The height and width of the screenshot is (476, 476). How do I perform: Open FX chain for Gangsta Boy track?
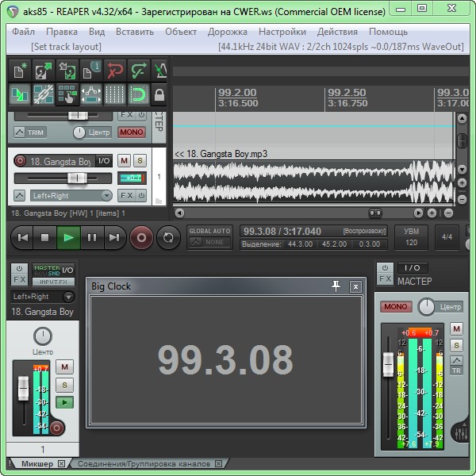tap(127, 196)
